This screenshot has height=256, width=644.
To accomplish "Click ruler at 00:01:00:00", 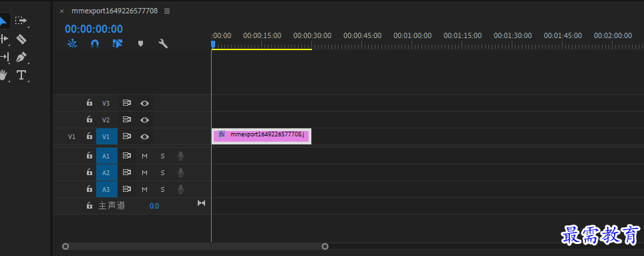I will tap(412, 36).
